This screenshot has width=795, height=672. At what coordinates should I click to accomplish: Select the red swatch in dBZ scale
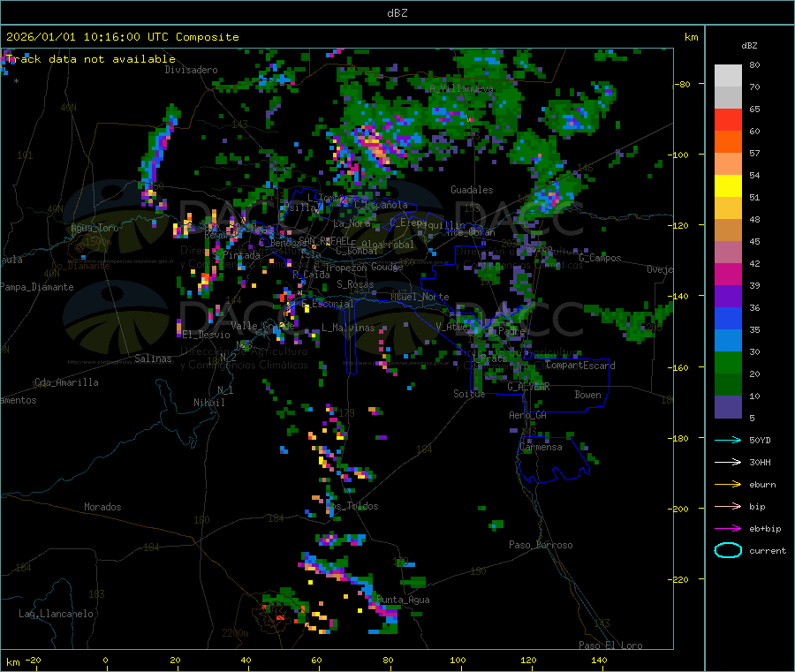point(728,119)
